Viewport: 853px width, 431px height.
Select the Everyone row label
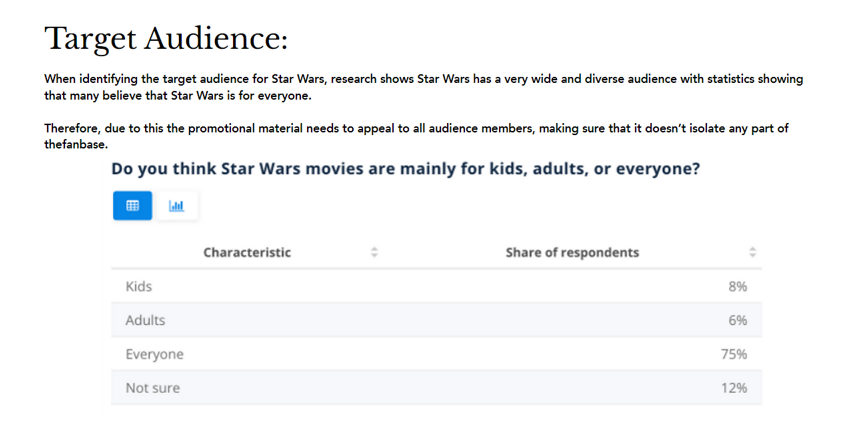pyautogui.click(x=154, y=354)
